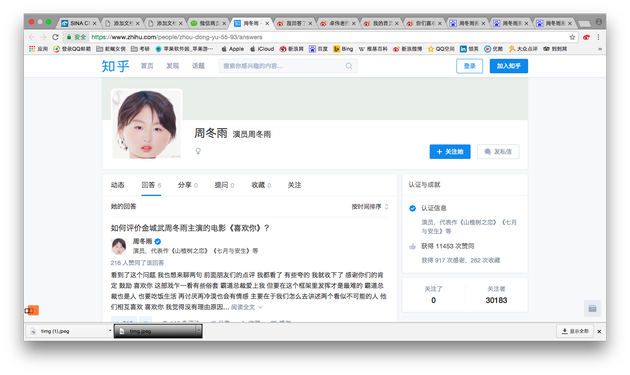
Task: Click the 加入知乎 sign-up button
Action: pyautogui.click(x=509, y=66)
